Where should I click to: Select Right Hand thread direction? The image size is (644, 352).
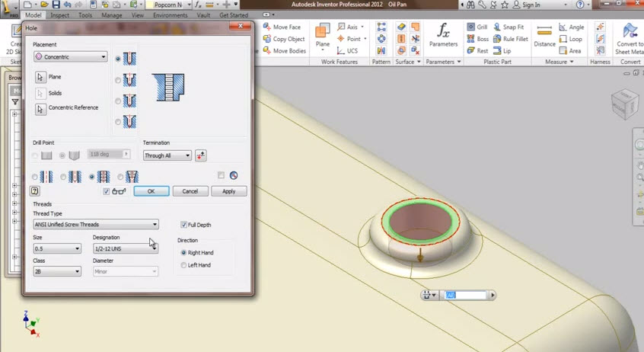pyautogui.click(x=183, y=252)
